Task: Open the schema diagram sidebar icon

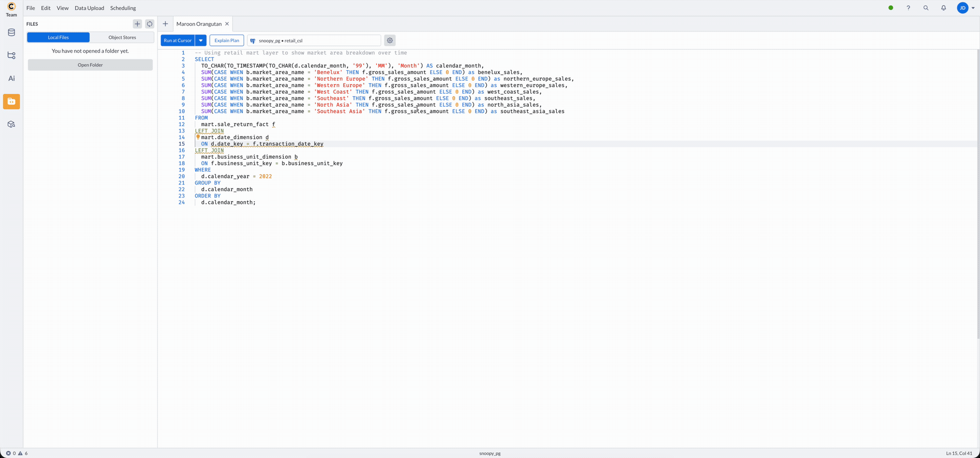Action: [x=11, y=55]
